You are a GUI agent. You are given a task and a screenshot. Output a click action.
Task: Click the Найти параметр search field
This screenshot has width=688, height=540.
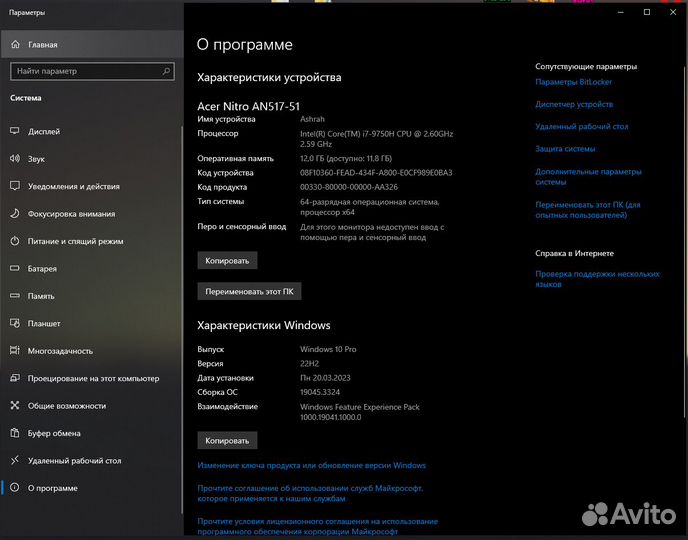point(92,71)
